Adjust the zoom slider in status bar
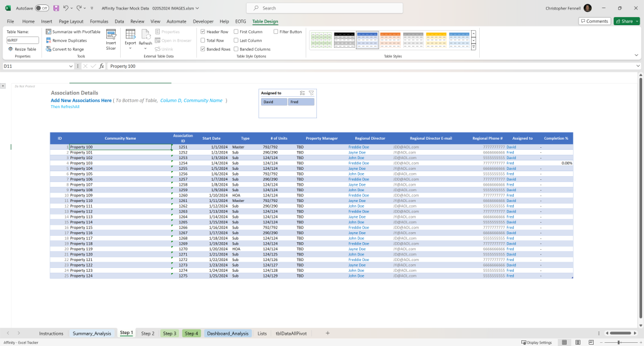Screen dimensions: 644x346 tap(619, 342)
